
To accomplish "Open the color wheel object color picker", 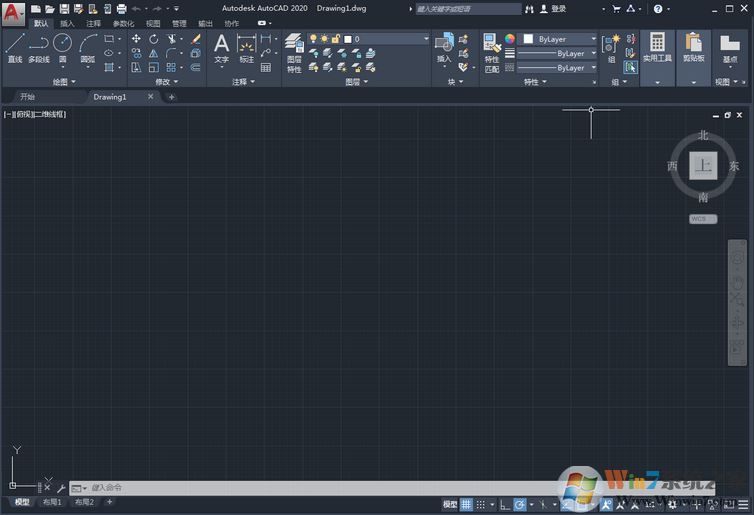I will 510,38.
